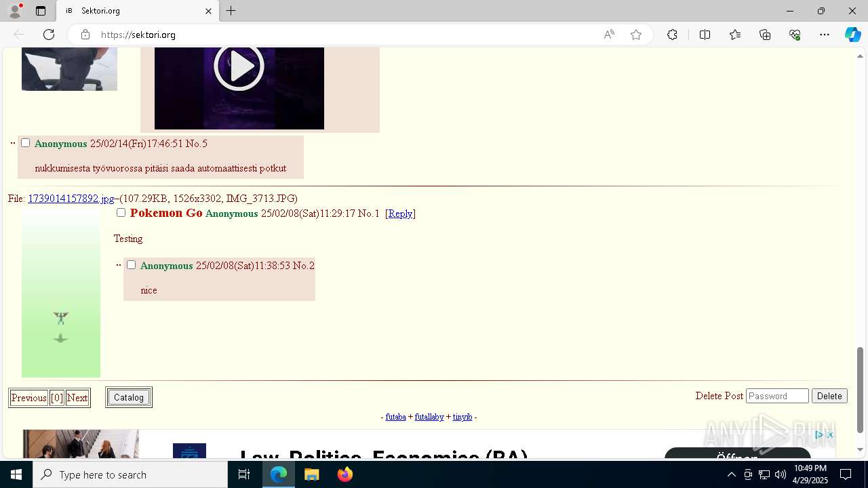Open Collections icon
868x488 pixels.
tap(765, 35)
